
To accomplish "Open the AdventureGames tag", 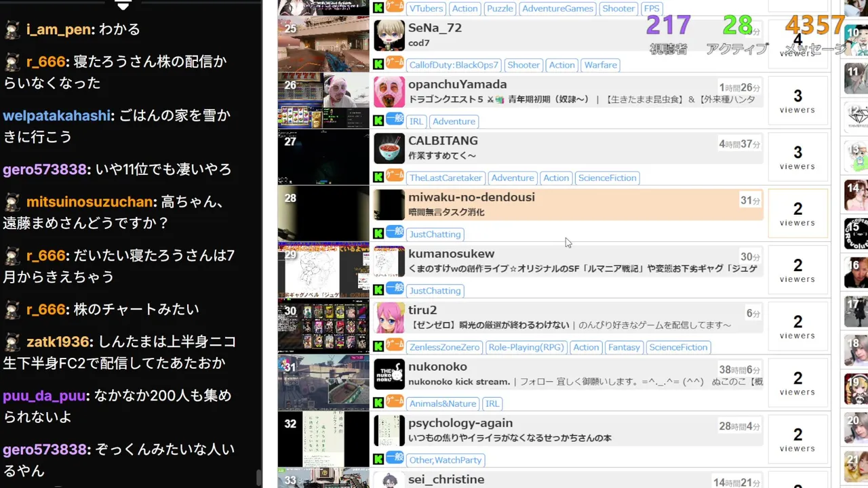I will pyautogui.click(x=558, y=9).
